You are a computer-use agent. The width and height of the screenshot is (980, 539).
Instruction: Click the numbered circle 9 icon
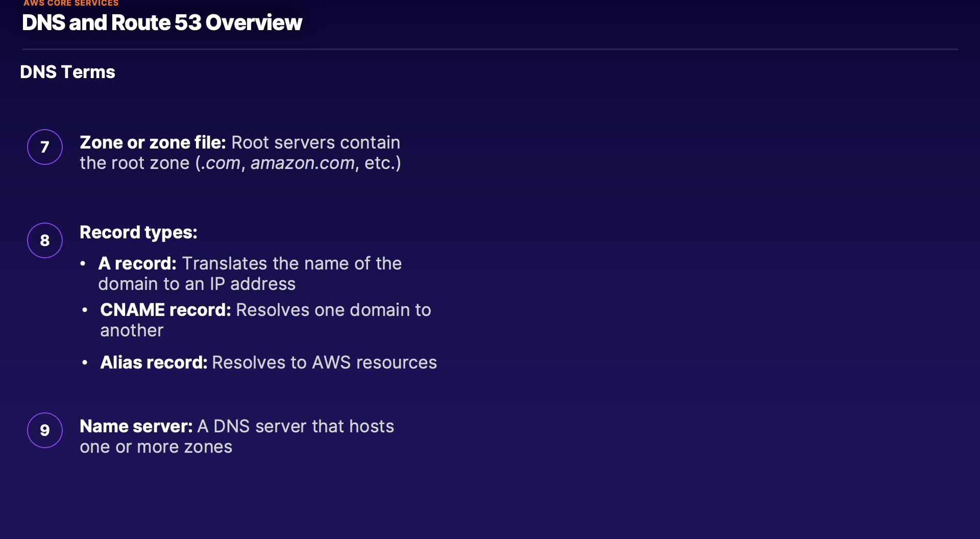45,430
